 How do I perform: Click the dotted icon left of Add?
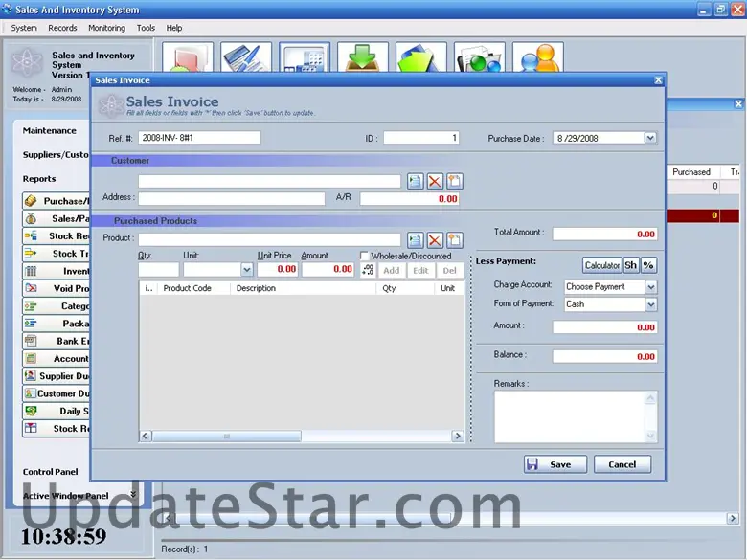pos(368,270)
